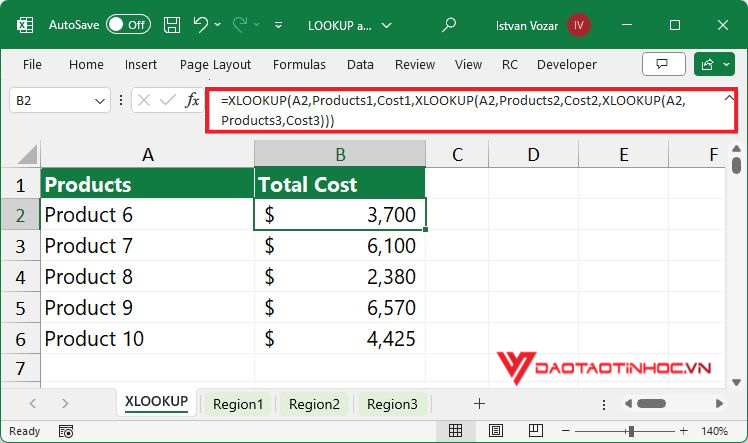
Task: Open the Share button dropdown arrow
Action: click(727, 64)
